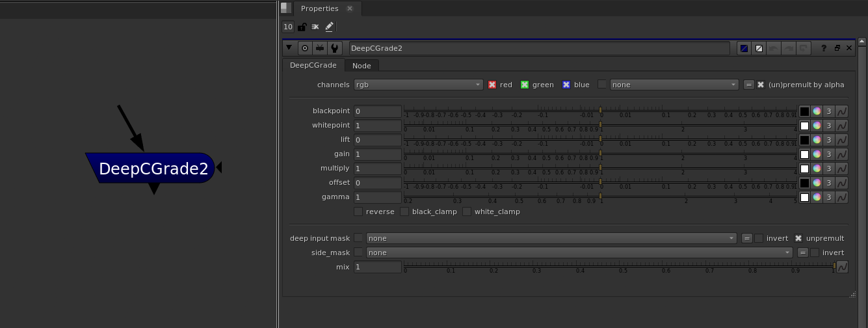Viewport: 868px width, 328px height.
Task: Open the rgb channels dropdown
Action: tap(418, 85)
